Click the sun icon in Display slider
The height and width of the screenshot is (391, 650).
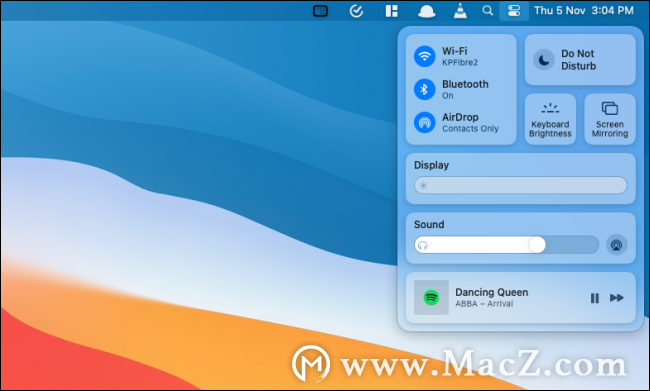click(423, 186)
